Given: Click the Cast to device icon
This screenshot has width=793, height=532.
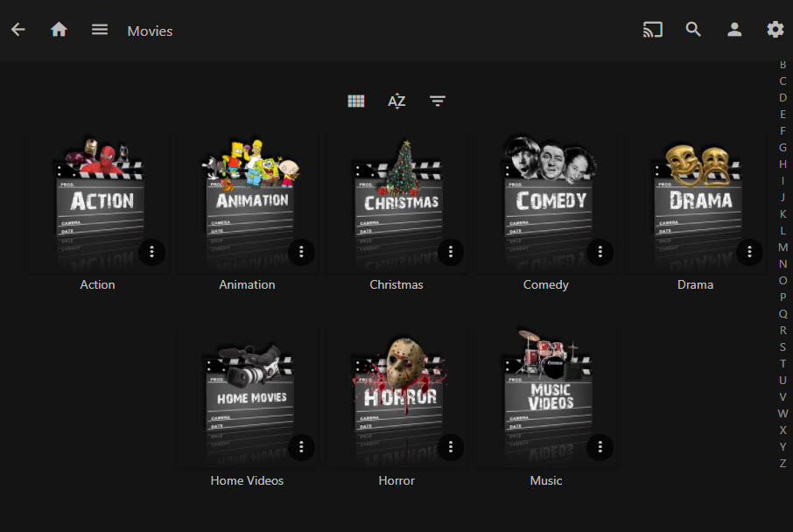Looking at the screenshot, I should click(652, 30).
